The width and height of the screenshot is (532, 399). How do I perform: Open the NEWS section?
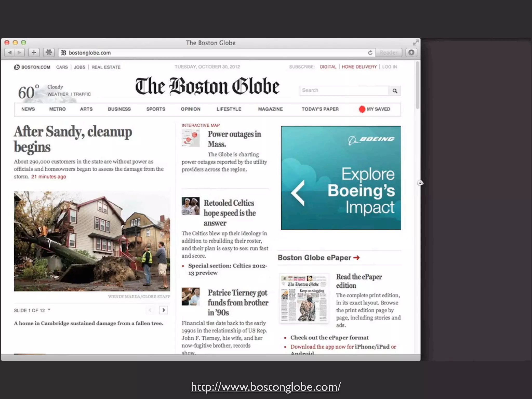click(x=28, y=109)
